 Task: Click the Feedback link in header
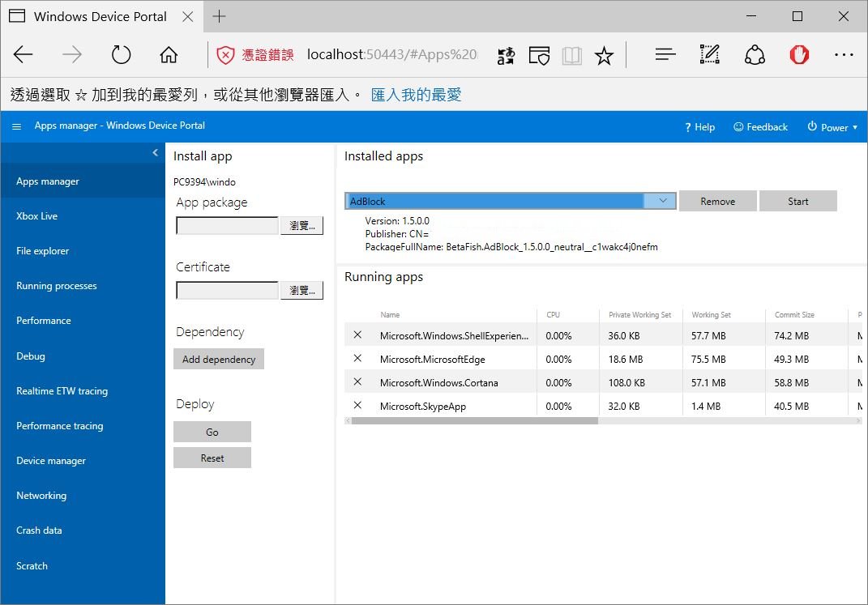click(x=760, y=127)
